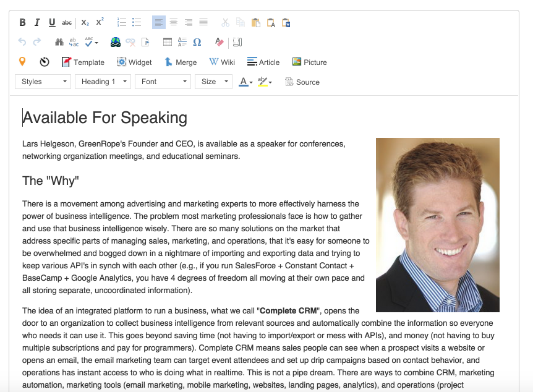The width and height of the screenshot is (533, 392).
Task: Undo the last action
Action: 22,42
